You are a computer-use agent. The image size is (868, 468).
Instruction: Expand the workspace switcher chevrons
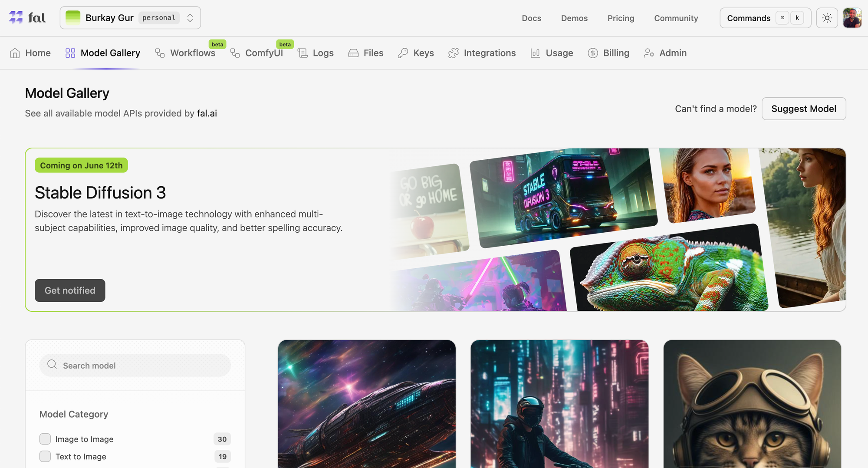tap(190, 18)
